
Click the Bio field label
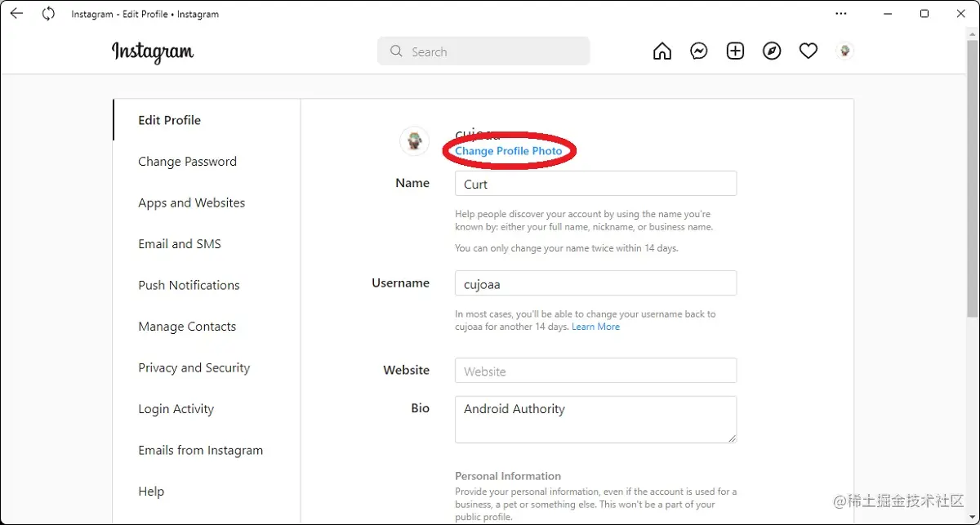[x=420, y=407]
